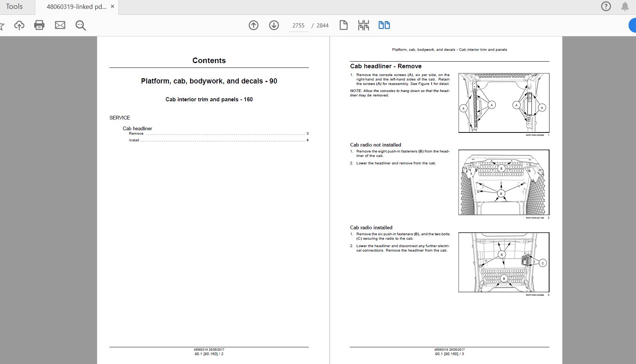The image size is (636, 364).
Task: Upload file to cloud
Action: point(19,25)
